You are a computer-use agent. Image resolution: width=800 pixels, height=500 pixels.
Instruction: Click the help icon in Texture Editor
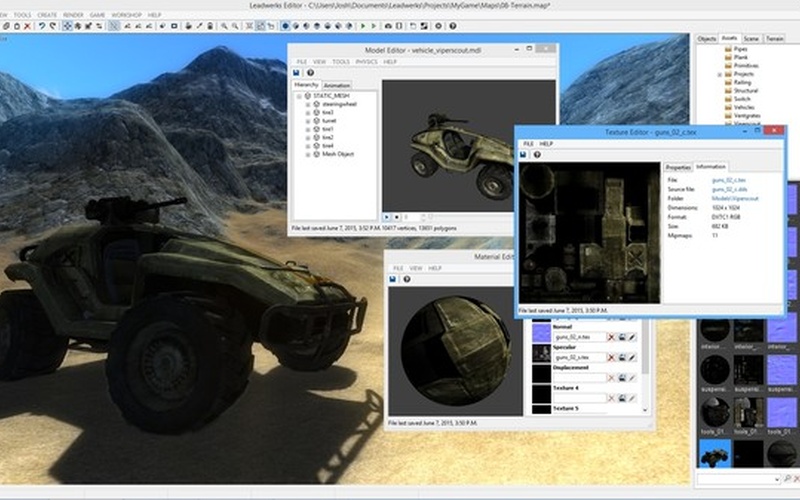click(537, 155)
